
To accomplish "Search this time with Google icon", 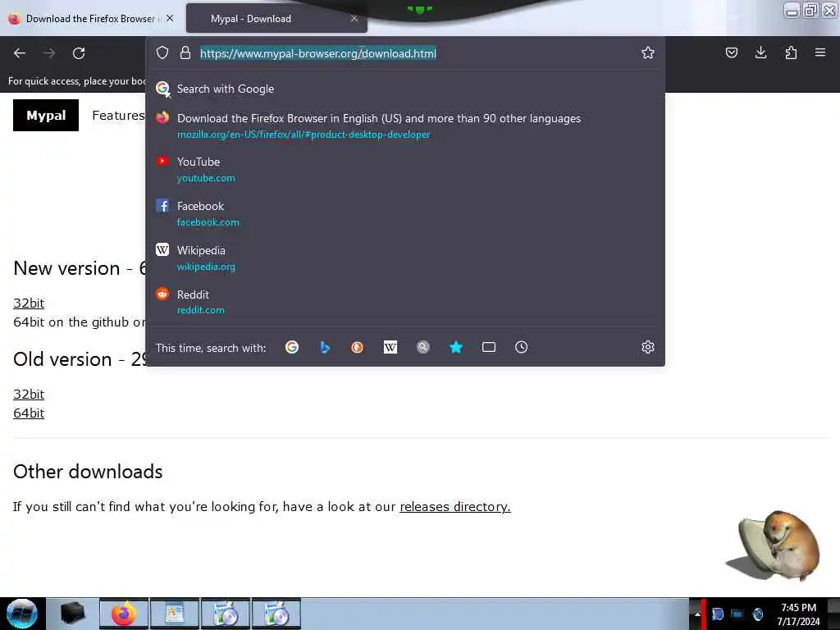I will click(x=292, y=347).
